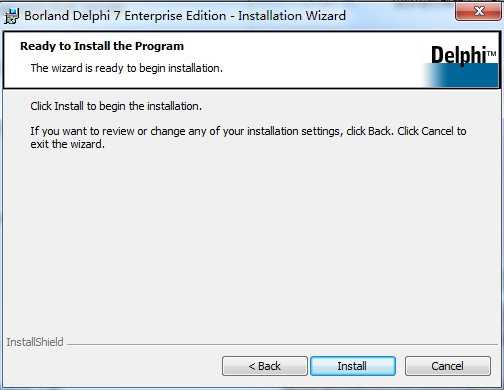Click the TM trademark symbol beside Delphi
This screenshot has width=504, height=390.
[491, 53]
